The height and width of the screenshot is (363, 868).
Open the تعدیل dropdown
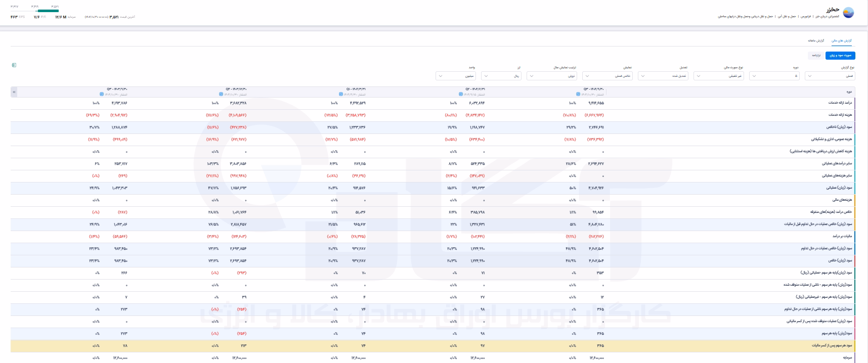[x=663, y=76]
